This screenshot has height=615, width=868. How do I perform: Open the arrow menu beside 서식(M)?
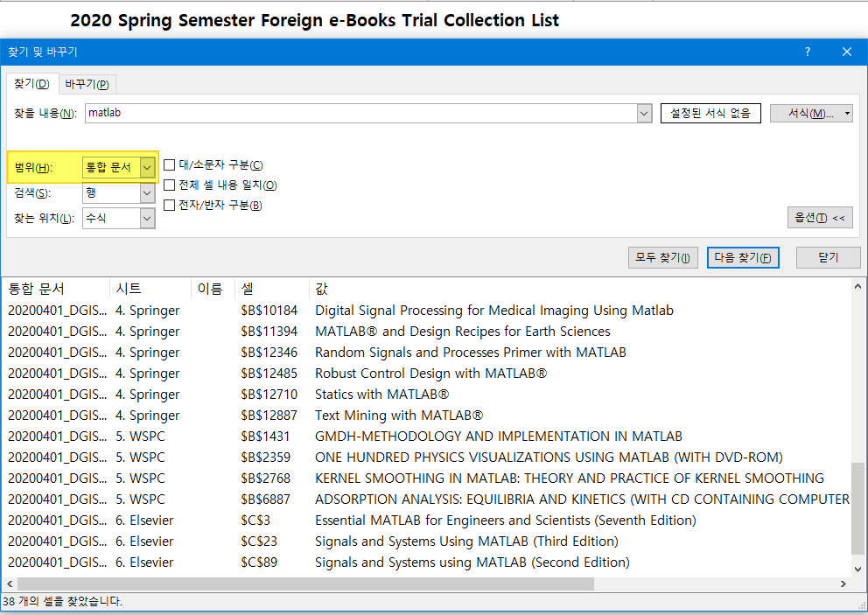click(x=848, y=114)
